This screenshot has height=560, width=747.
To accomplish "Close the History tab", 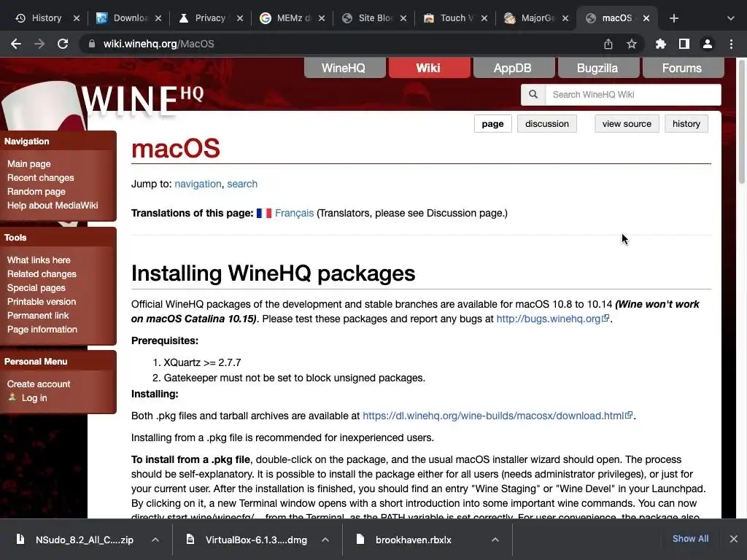I will 76,18.
